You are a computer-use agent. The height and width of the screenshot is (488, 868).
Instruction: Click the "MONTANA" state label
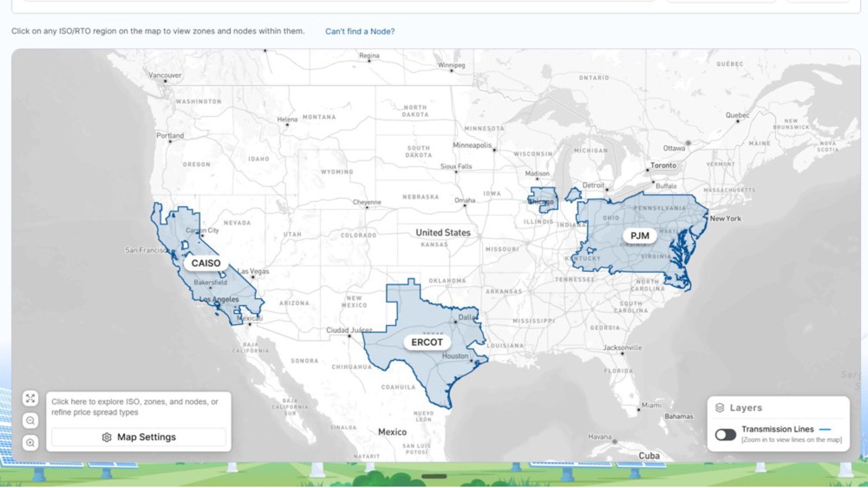[319, 117]
